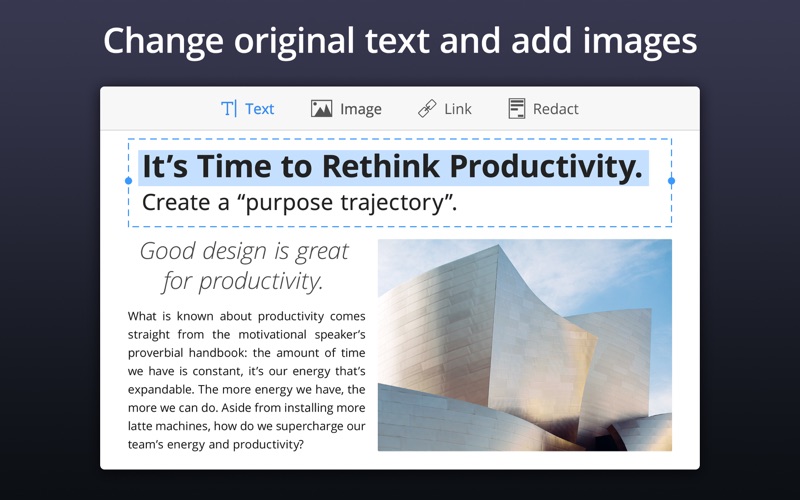800x500 pixels.
Task: Select the Text tool icon
Action: [x=229, y=109]
